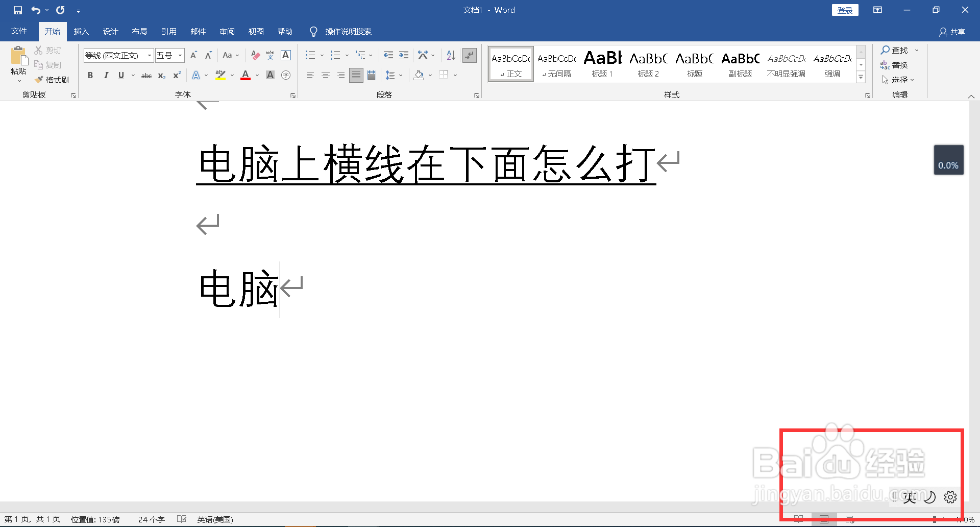Image resolution: width=980 pixels, height=527 pixels.
Task: Apply superscript formatting
Action: tap(176, 75)
